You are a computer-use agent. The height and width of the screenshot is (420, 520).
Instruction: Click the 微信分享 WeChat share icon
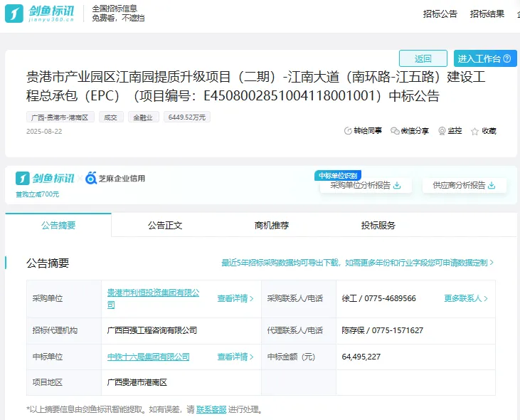(395, 131)
